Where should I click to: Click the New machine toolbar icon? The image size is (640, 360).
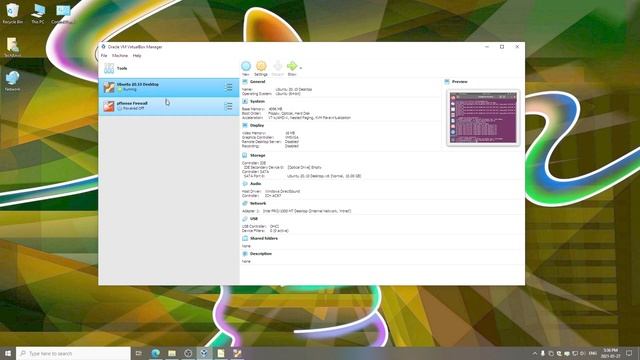tap(246, 66)
